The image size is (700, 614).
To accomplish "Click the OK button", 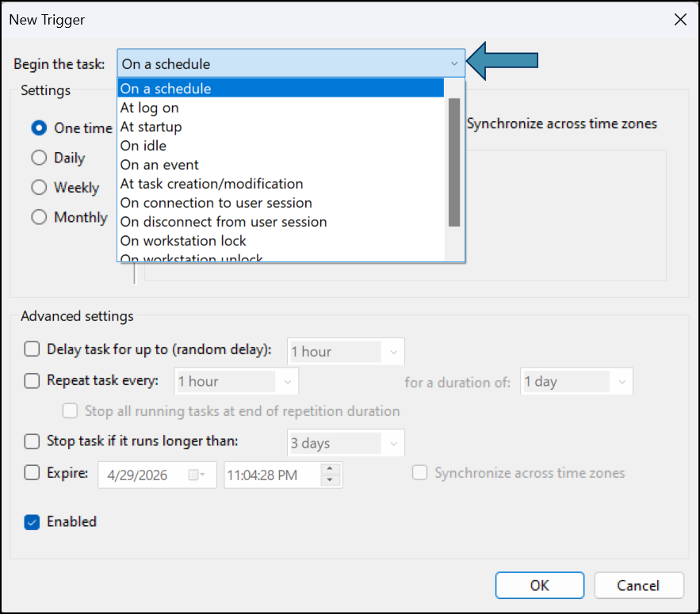I will coord(539,585).
